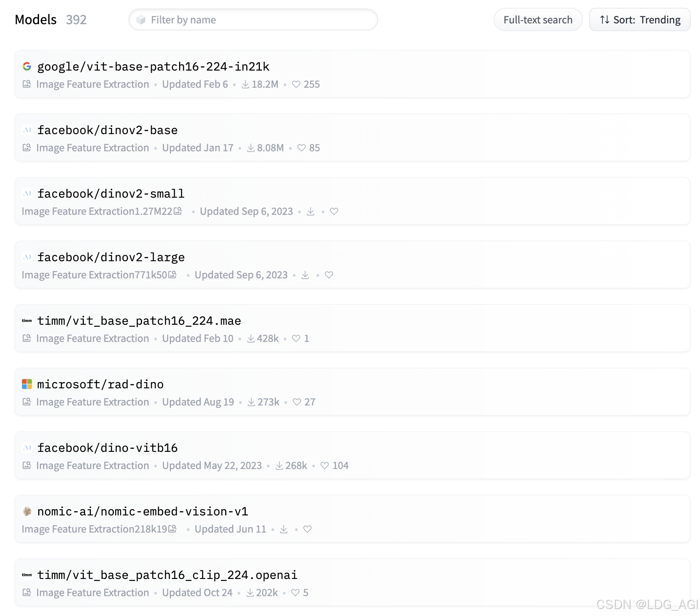Viewport: 700px width, 616px height.
Task: Click the Meta logo next to facebook/dinov2-small
Action: click(x=27, y=193)
